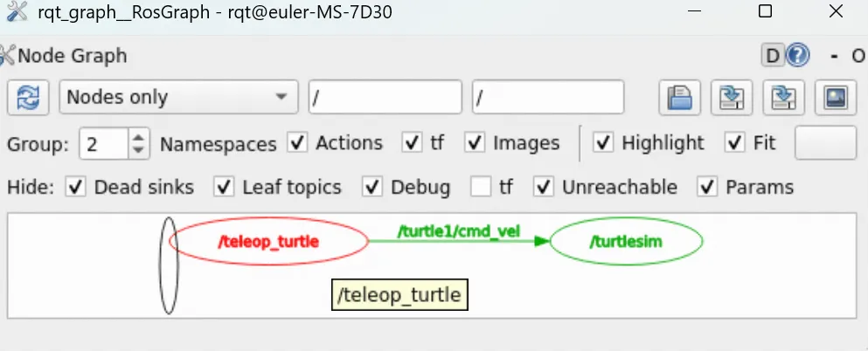
Task: Open the plugin help icon
Action: [798, 56]
